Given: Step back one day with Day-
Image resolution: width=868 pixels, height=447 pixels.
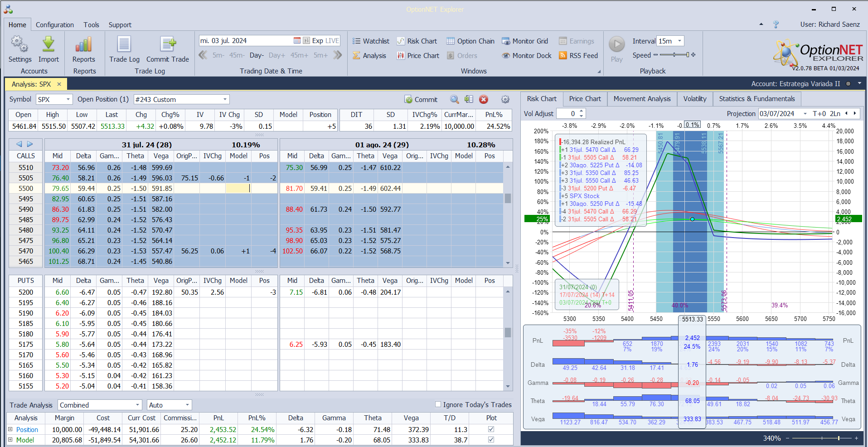Looking at the screenshot, I should (x=257, y=55).
